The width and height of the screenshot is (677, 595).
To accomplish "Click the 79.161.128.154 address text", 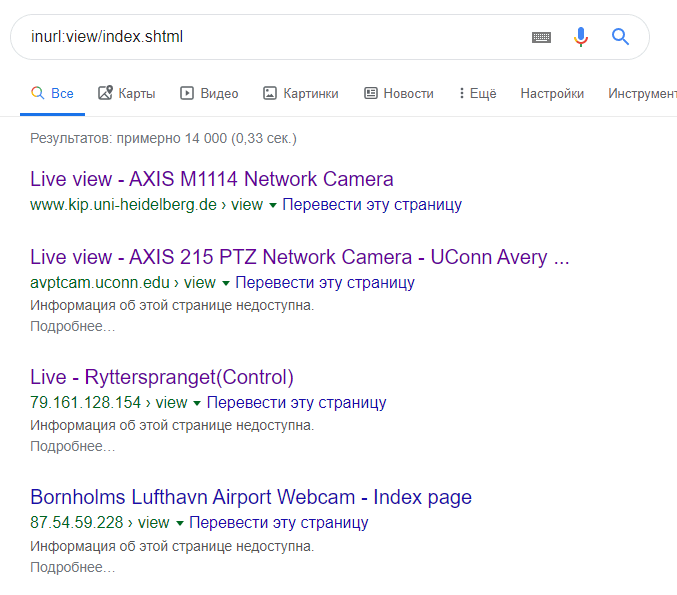I will pos(85,402).
